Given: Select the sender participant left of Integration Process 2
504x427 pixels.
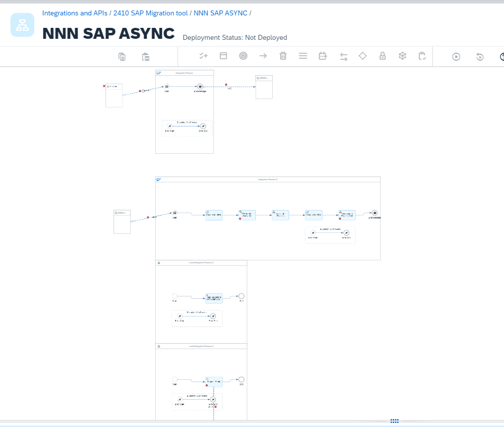Looking at the screenshot, I should 122,222.
